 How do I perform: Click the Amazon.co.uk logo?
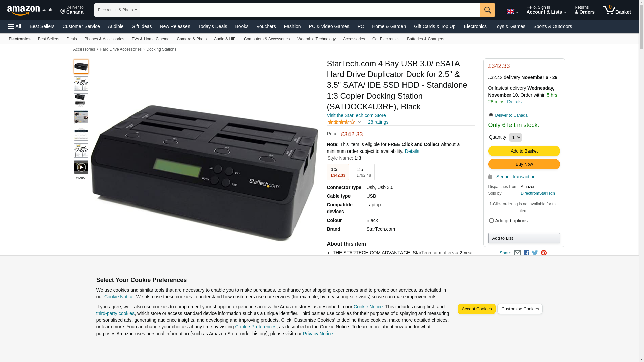coord(30,10)
